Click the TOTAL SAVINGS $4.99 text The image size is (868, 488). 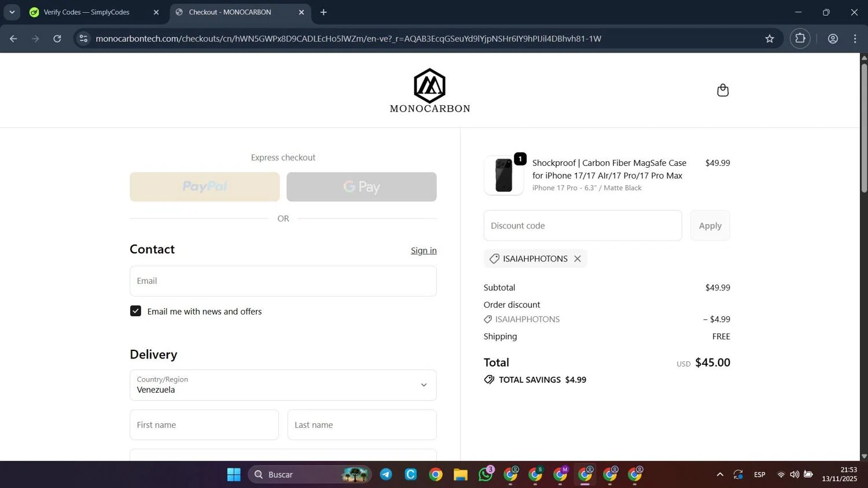[542, 380]
